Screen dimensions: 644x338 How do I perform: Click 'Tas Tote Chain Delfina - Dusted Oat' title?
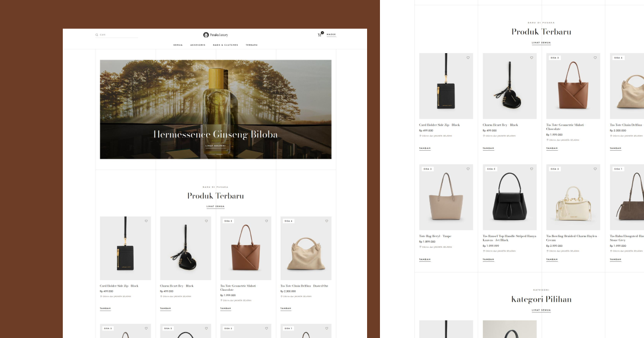point(304,286)
